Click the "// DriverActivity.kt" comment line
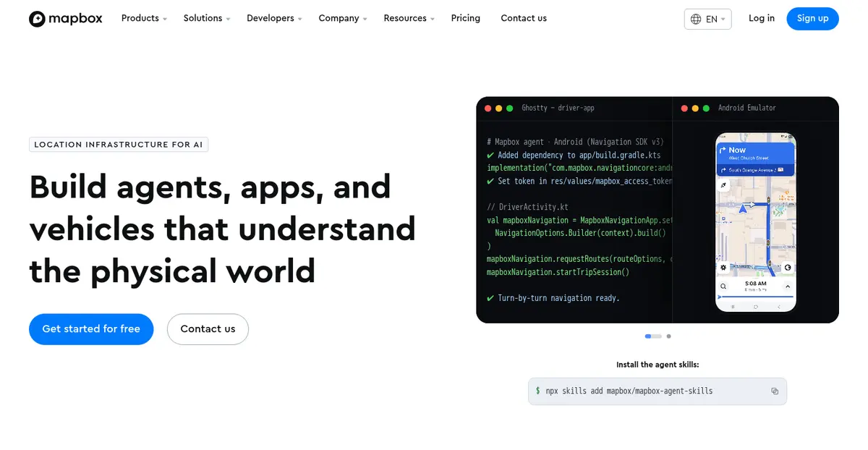868x450 pixels. 527,207
